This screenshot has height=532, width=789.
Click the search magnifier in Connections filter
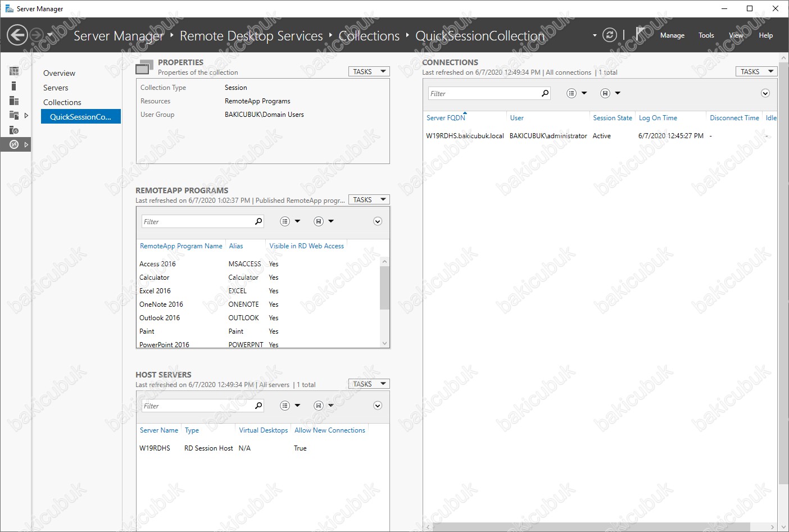pyautogui.click(x=545, y=93)
